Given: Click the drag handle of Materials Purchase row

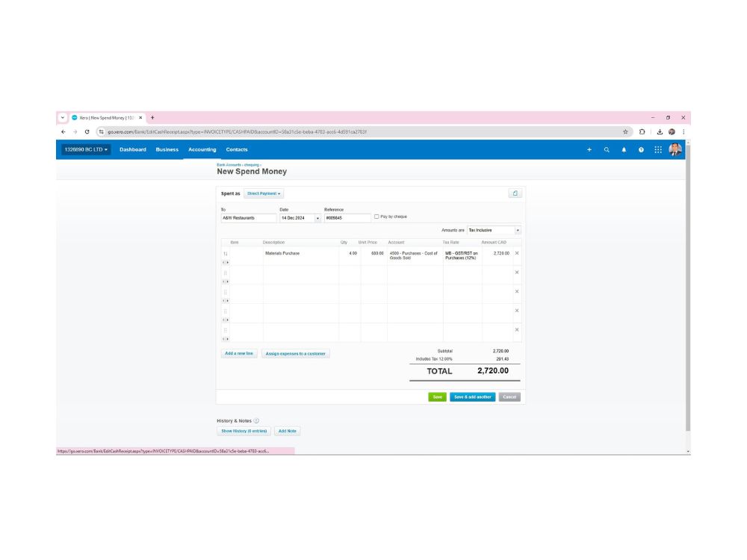Looking at the screenshot, I should point(226,254).
